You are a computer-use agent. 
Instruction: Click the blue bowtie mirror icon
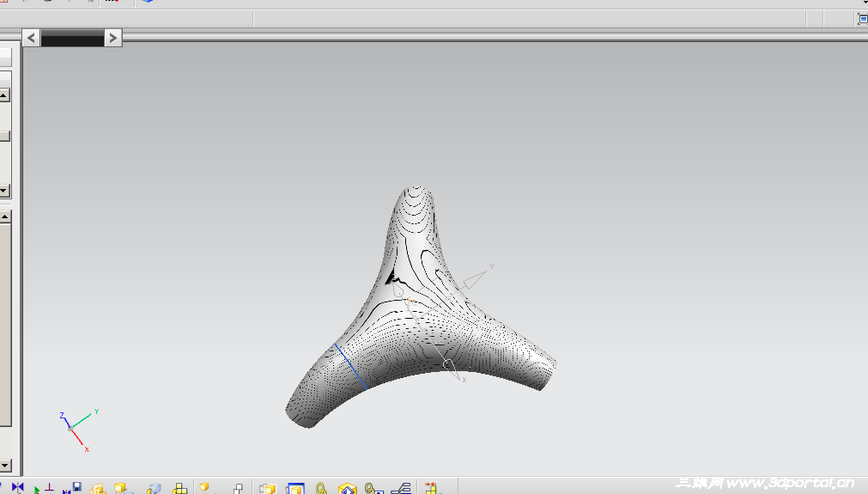click(x=18, y=487)
